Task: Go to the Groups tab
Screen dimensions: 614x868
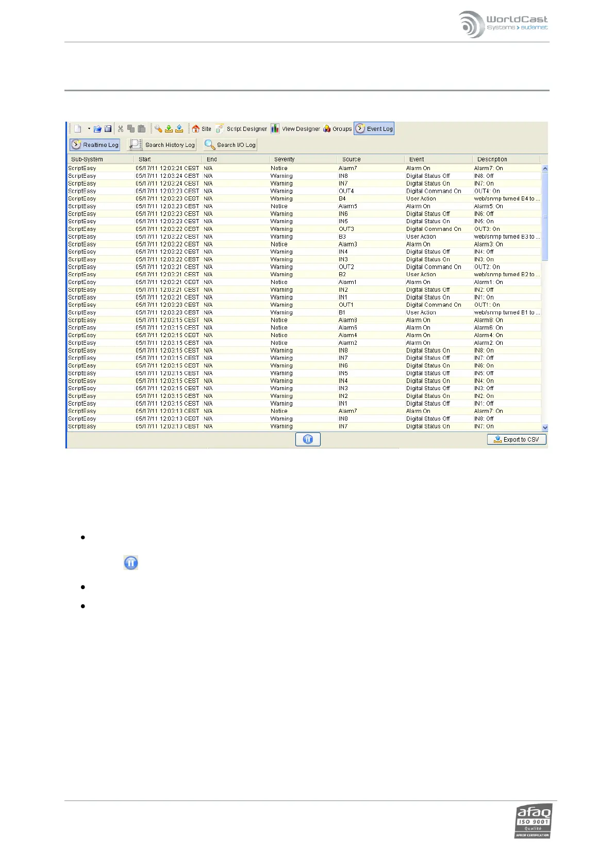Action: click(x=338, y=129)
